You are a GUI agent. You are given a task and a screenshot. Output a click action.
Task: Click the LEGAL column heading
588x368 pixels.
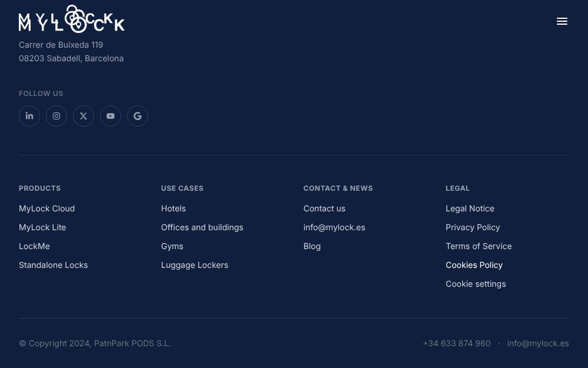(x=457, y=188)
